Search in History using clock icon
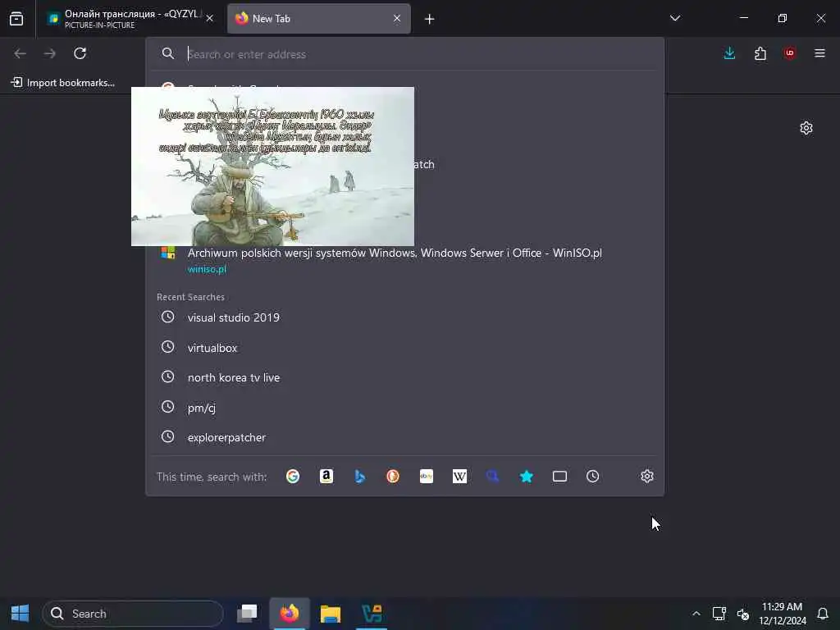The width and height of the screenshot is (840, 630). [x=592, y=477]
